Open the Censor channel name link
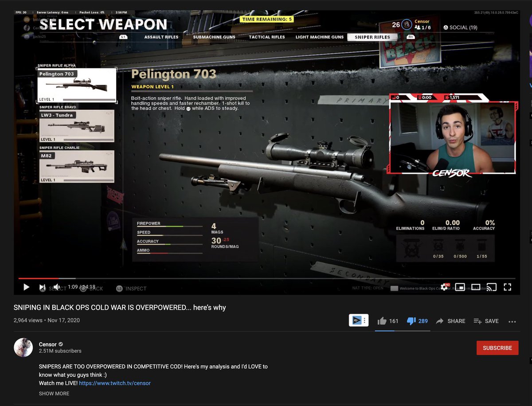 click(48, 344)
